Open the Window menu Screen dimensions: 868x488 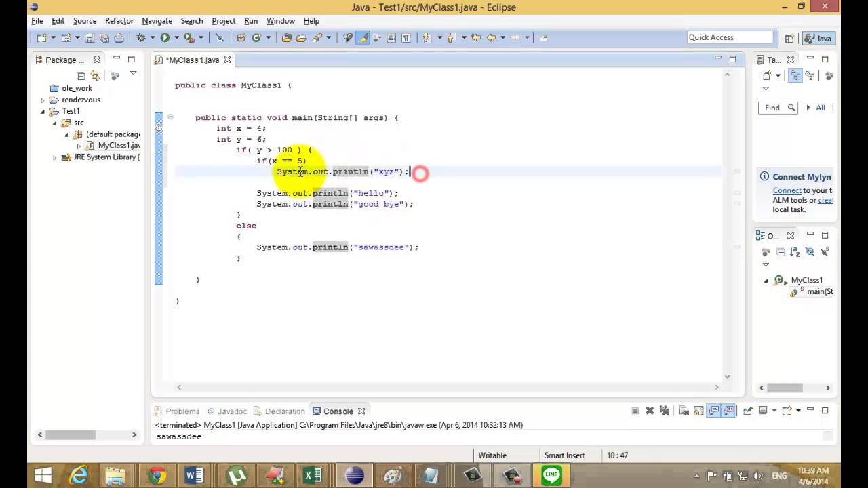coord(281,21)
